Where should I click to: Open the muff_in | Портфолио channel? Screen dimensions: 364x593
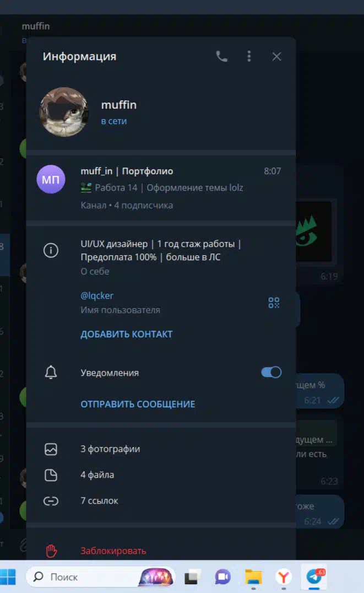point(161,188)
